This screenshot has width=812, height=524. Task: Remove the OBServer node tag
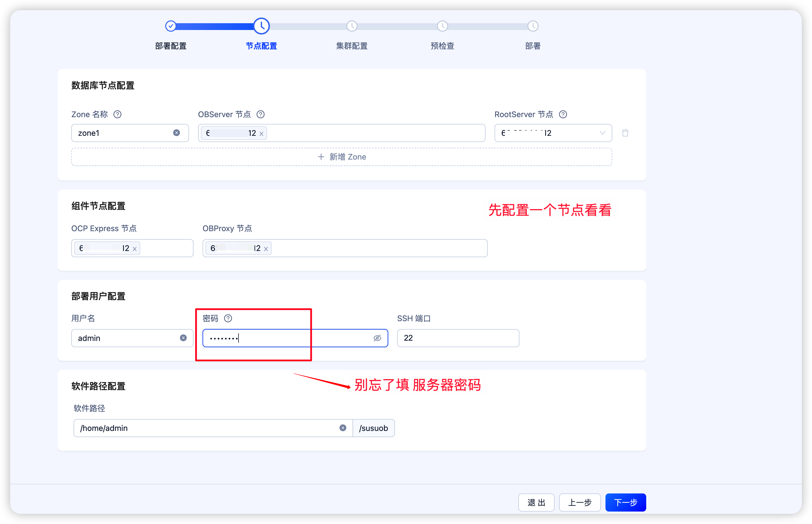pyautogui.click(x=261, y=134)
